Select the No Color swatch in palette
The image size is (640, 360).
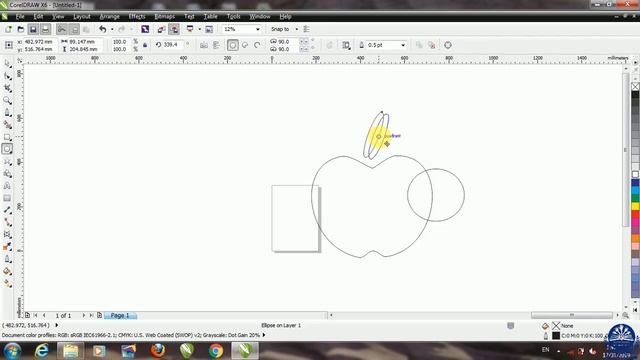pyautogui.click(x=636, y=86)
